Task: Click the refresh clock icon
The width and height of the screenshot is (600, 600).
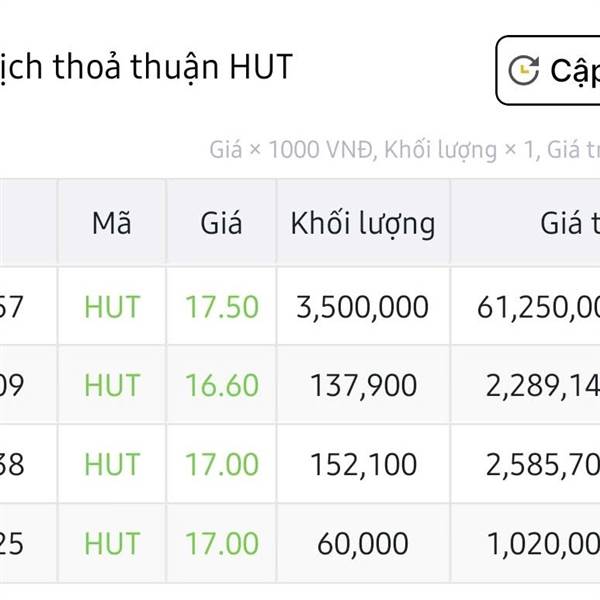Action: (524, 70)
